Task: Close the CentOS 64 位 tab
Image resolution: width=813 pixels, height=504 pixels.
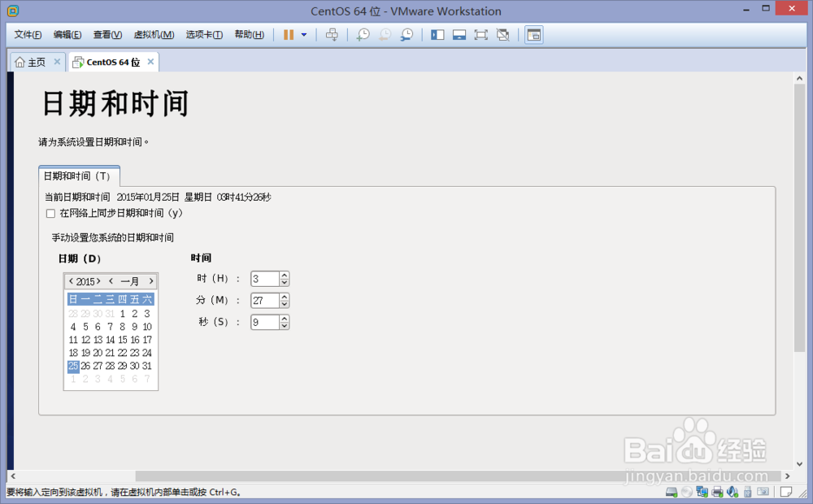Action: point(150,62)
